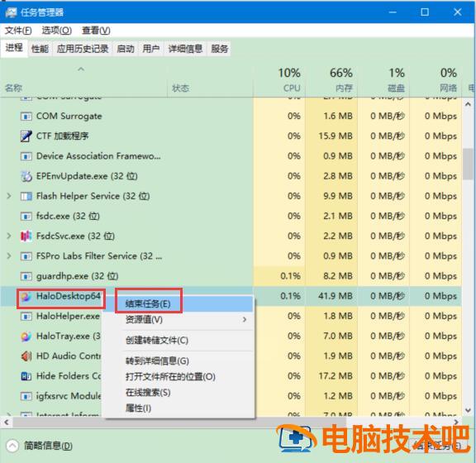This screenshot has height=463, width=476.
Task: Choose 结束任务(E) from context menu
Action: pyautogui.click(x=178, y=303)
